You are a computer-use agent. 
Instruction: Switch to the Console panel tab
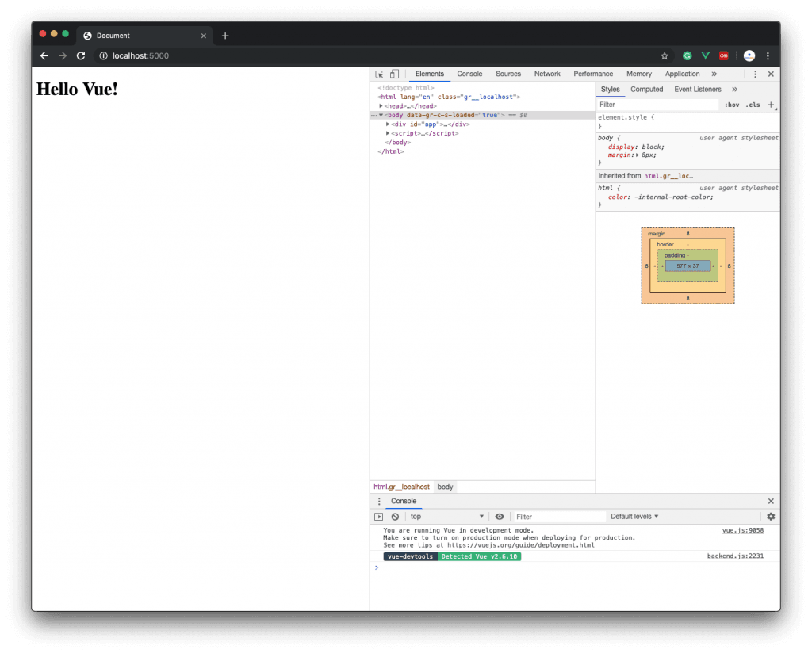pos(469,74)
